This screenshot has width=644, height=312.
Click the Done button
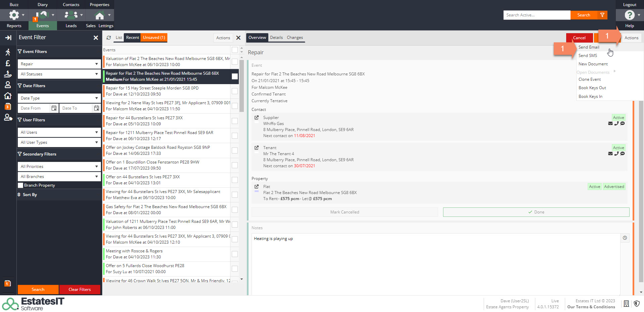pyautogui.click(x=536, y=212)
